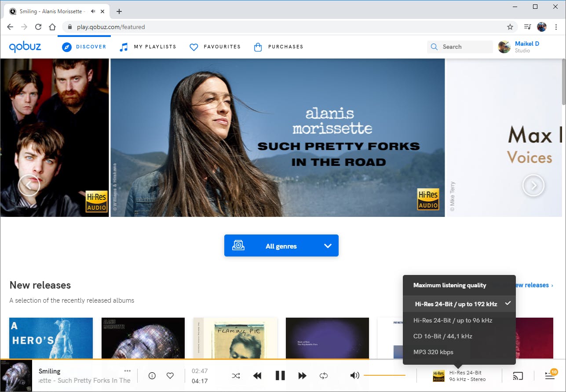This screenshot has height=392, width=566.
Task: Mute the tab audio icon
Action: point(93,11)
